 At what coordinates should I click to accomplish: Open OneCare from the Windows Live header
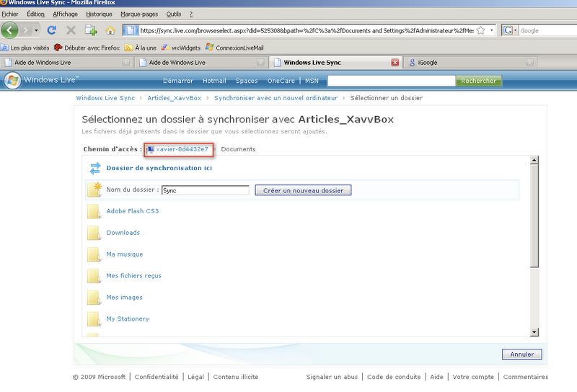[281, 81]
